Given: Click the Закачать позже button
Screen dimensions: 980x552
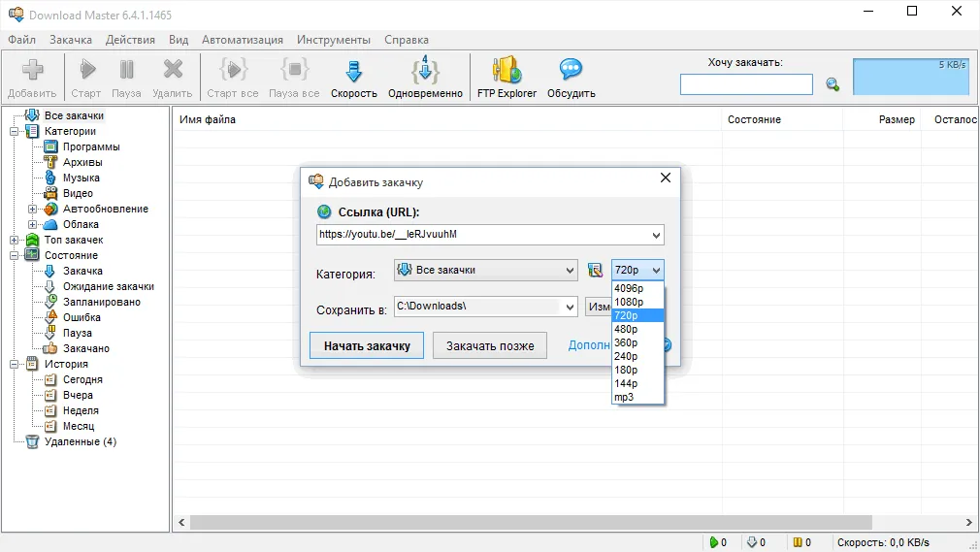Looking at the screenshot, I should tap(490, 345).
